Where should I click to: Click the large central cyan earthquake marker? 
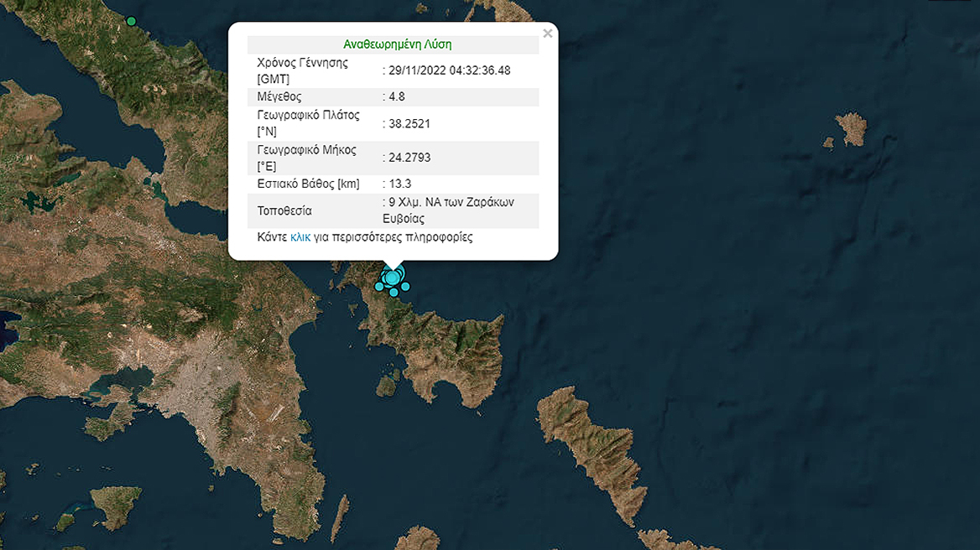click(x=392, y=278)
